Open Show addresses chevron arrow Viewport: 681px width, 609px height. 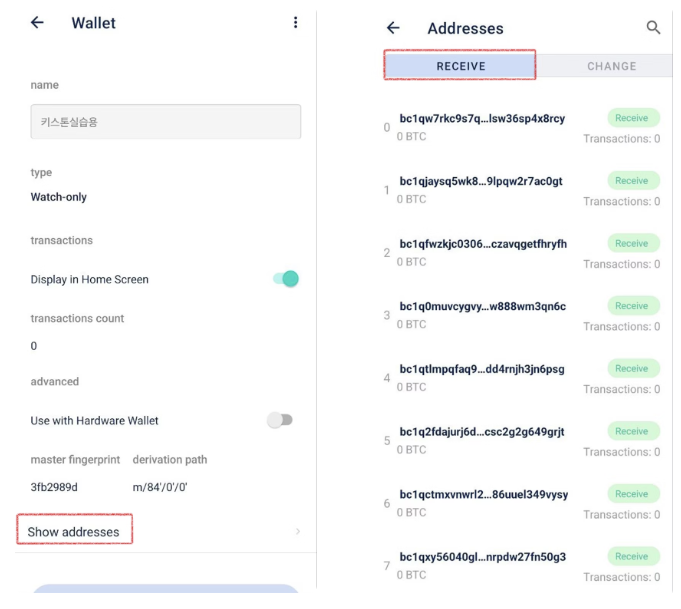297,532
